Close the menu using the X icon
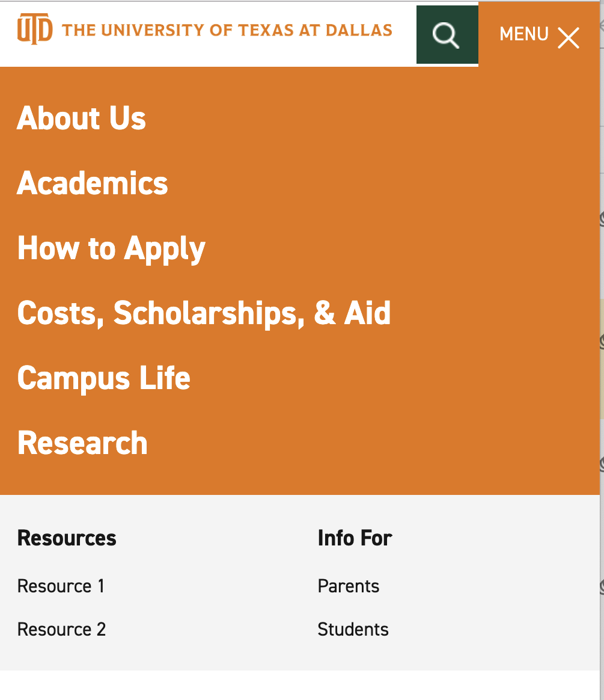Image resolution: width=604 pixels, height=700 pixels. [x=568, y=38]
